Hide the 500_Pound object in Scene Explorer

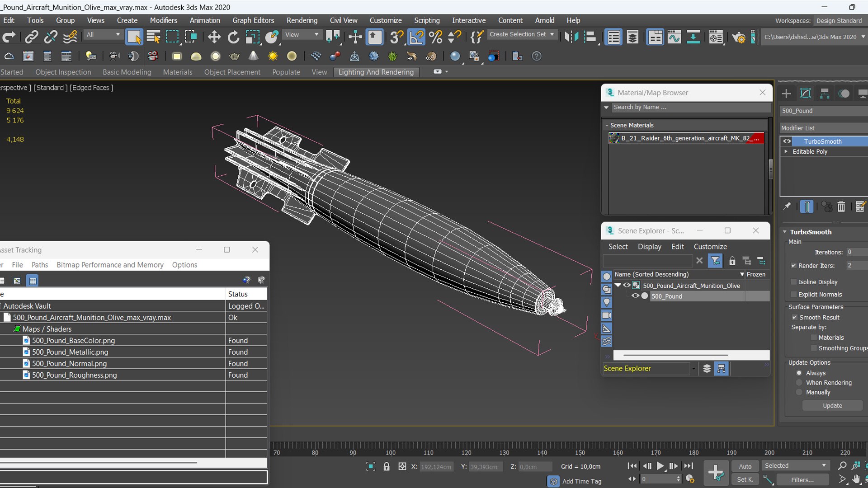[635, 296]
